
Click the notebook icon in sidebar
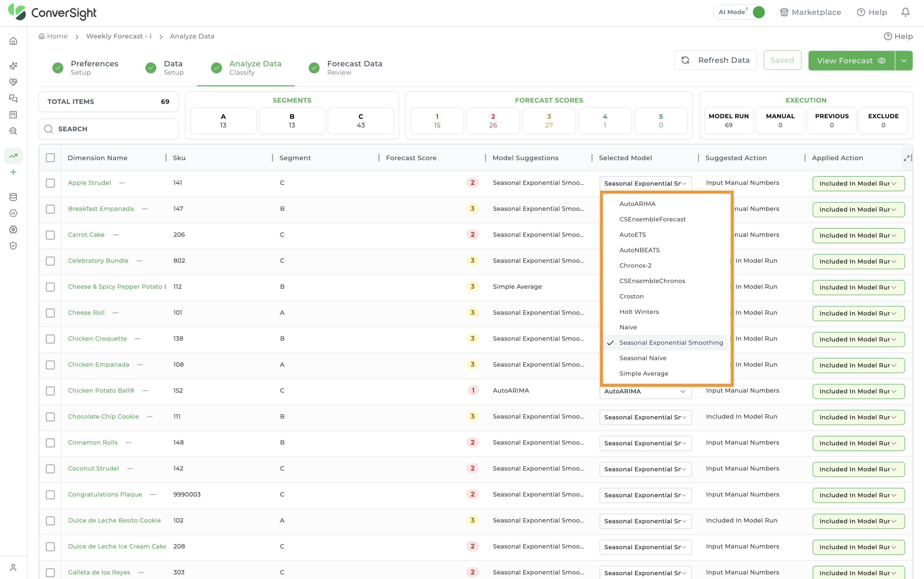point(14,114)
